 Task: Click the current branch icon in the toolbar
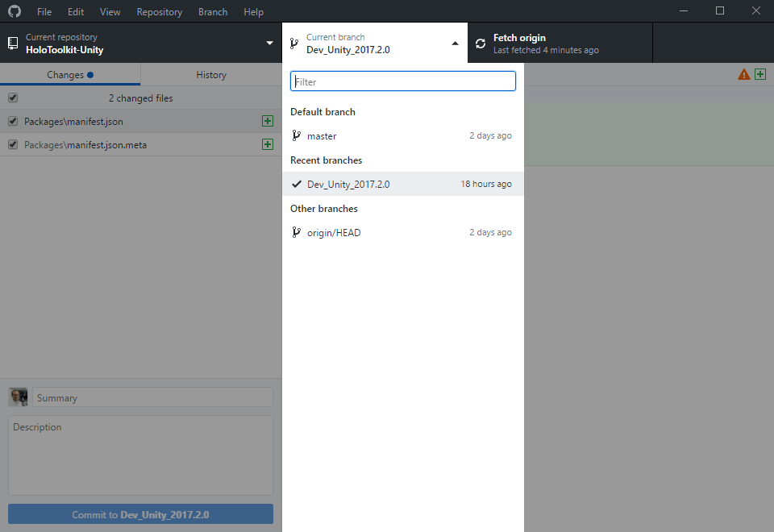(x=294, y=44)
